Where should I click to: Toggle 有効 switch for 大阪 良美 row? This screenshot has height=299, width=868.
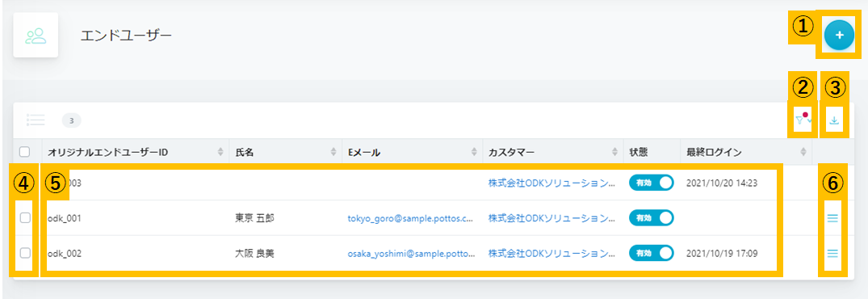click(651, 253)
